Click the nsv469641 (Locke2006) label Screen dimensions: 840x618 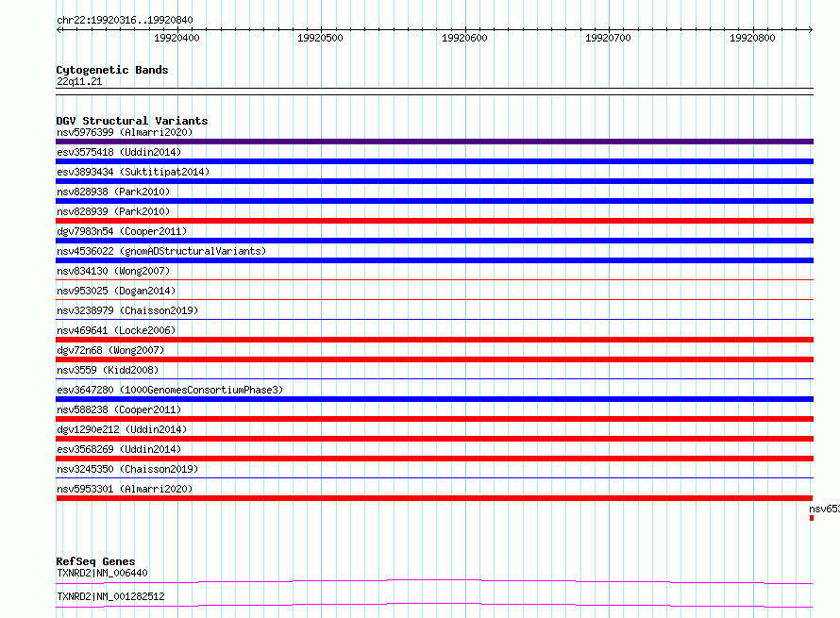[x=116, y=330]
